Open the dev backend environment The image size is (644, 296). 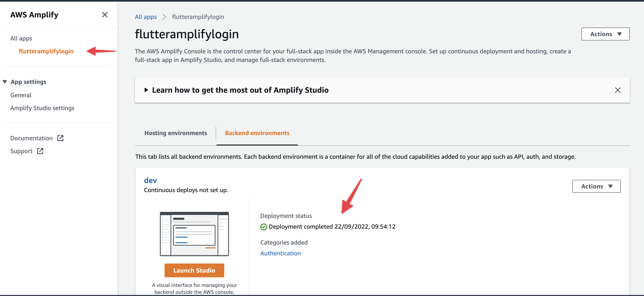(x=150, y=180)
